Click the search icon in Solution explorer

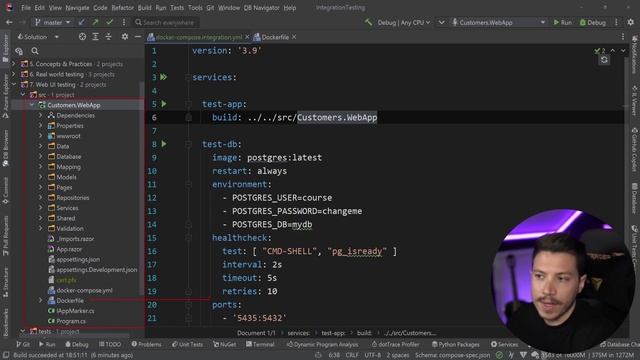click(x=35, y=51)
